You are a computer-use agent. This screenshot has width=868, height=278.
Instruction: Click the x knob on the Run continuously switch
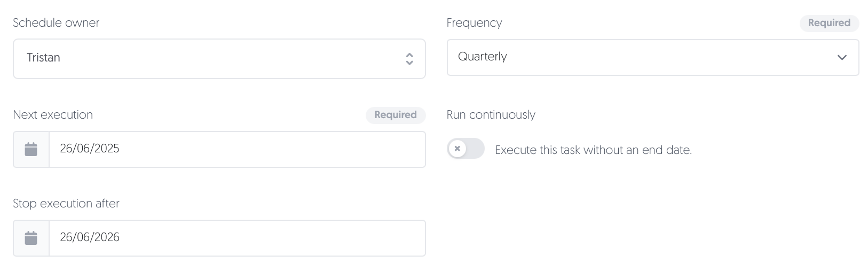pos(457,149)
